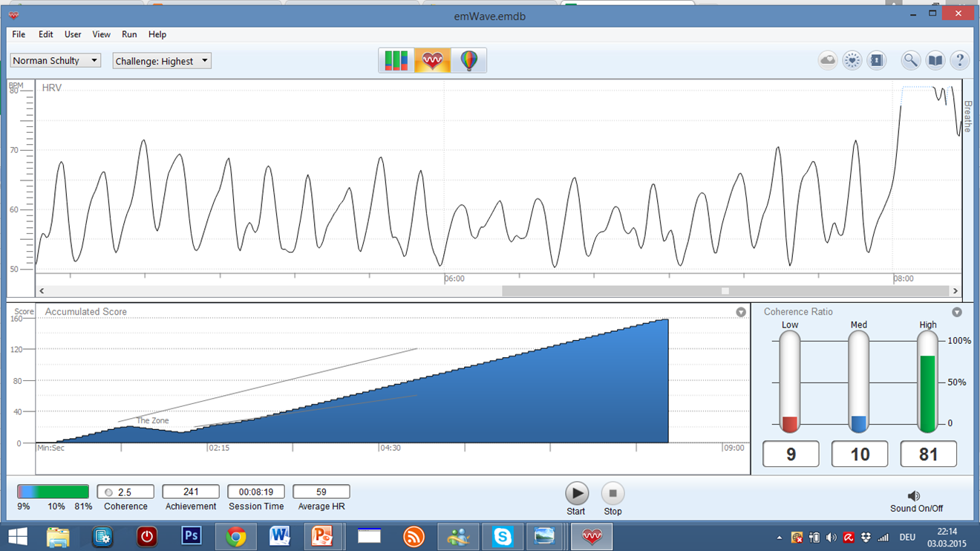Open the magnifier review progress icon

click(911, 61)
